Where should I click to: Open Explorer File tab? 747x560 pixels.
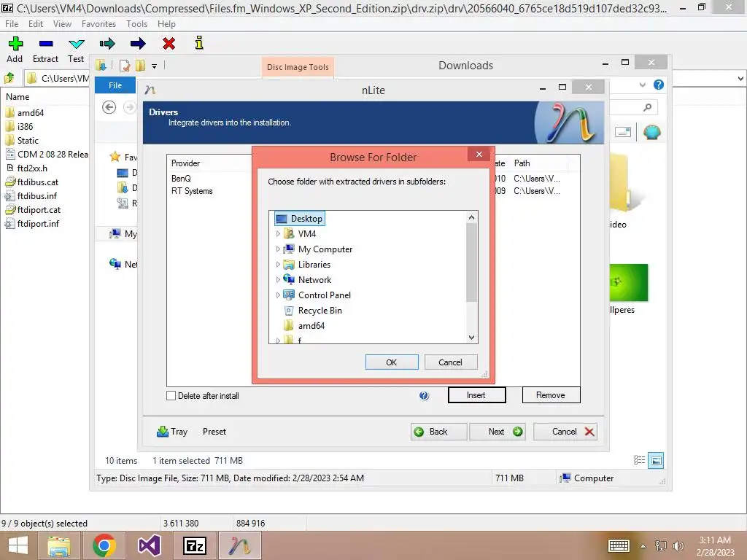coord(115,85)
